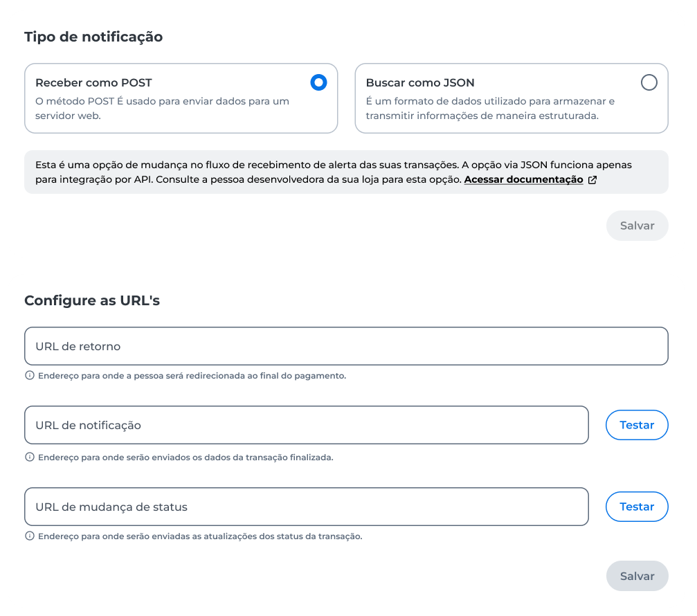
Task: Select the Receber como POST radio button
Action: click(318, 82)
